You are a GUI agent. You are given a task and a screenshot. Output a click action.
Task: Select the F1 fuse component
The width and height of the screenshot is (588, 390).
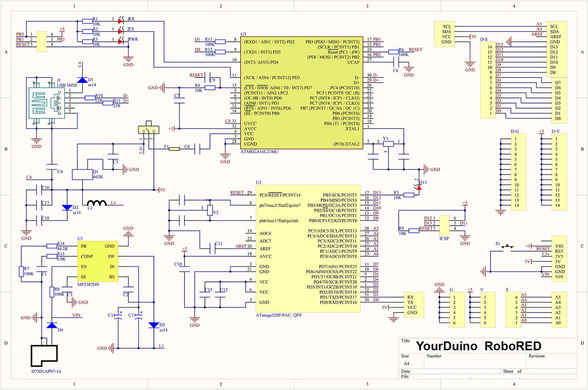coord(174,149)
